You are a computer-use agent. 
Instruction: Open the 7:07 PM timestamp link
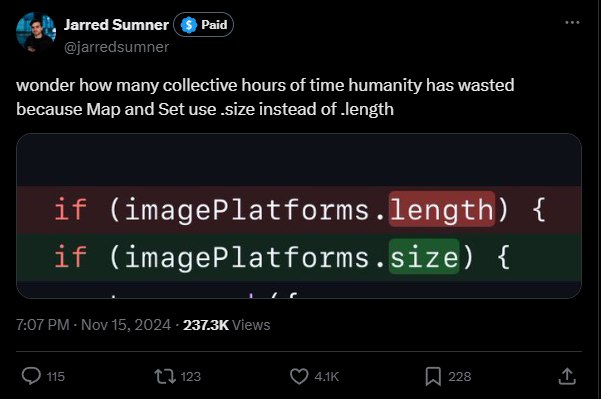click(43, 325)
